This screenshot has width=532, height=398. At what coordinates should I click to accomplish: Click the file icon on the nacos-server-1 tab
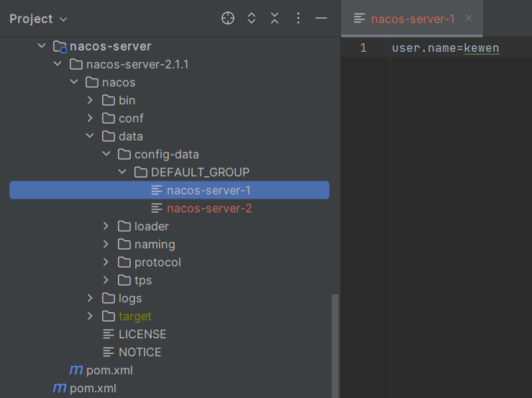359,18
